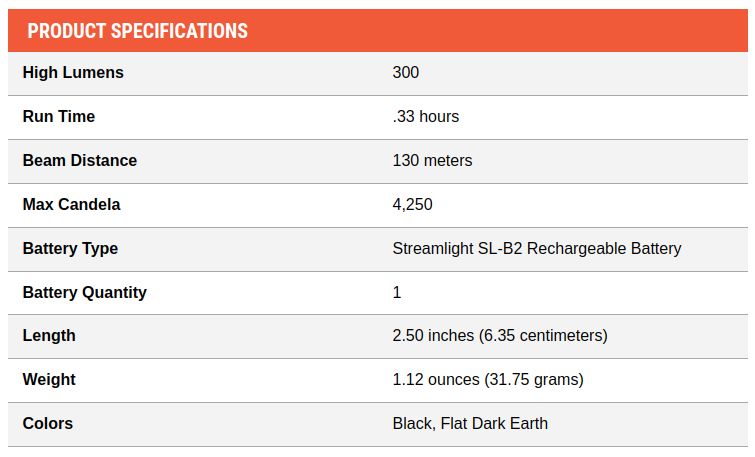Screen dimensions: 755x457
Task: Click the 1.12 ounces weight value
Action: tap(488, 380)
